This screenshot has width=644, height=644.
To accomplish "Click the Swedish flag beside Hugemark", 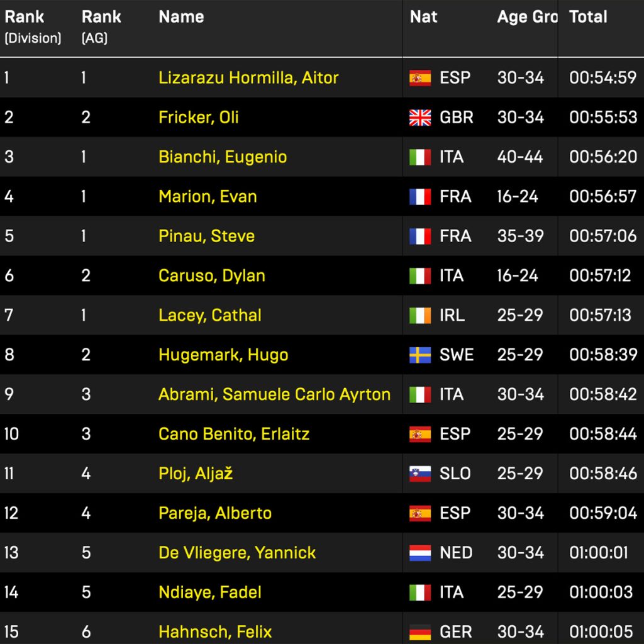I will 420,355.
